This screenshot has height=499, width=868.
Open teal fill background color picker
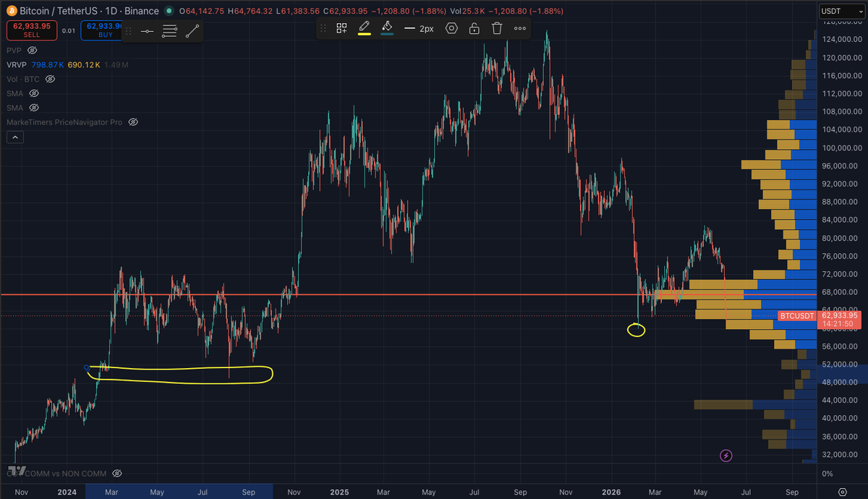point(387,28)
